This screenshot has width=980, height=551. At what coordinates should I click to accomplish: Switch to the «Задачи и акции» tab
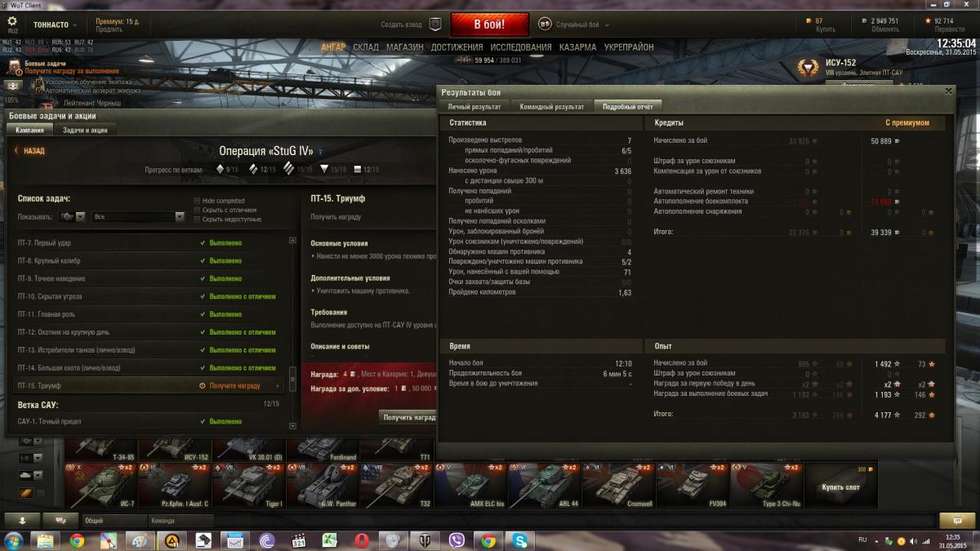coord(85,130)
